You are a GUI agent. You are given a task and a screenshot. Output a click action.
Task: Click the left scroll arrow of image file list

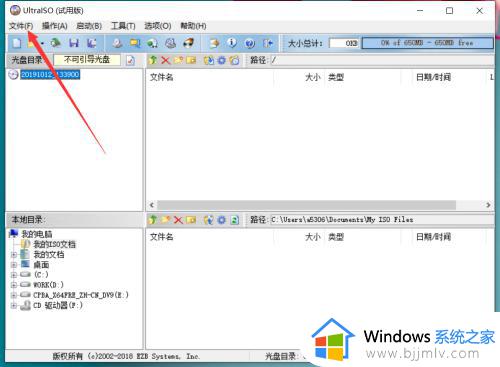152,205
